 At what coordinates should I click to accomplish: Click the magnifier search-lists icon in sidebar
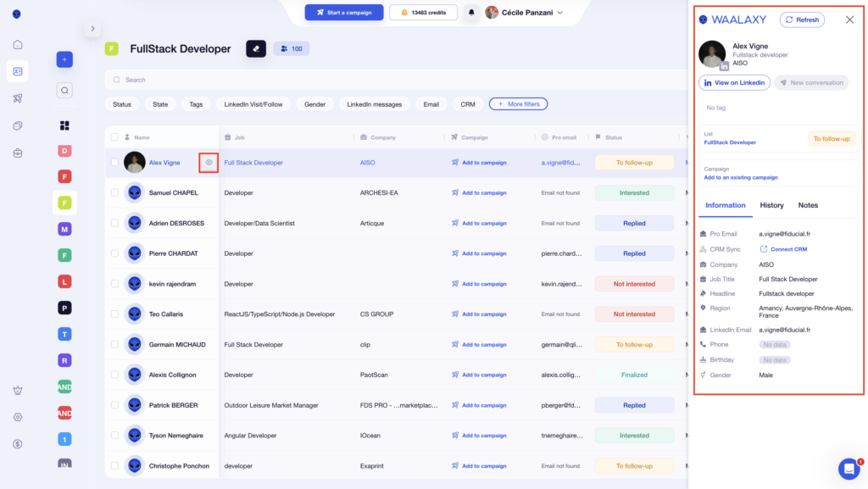tap(64, 90)
